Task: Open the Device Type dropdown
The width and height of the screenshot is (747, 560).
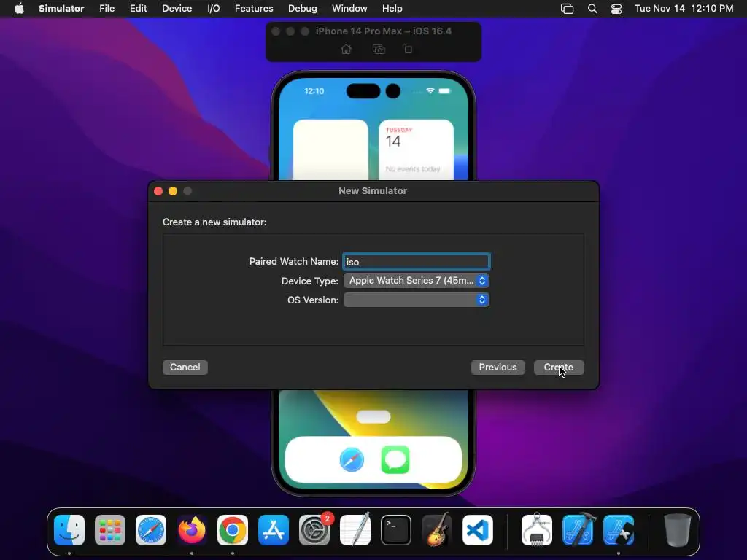Action: point(417,281)
